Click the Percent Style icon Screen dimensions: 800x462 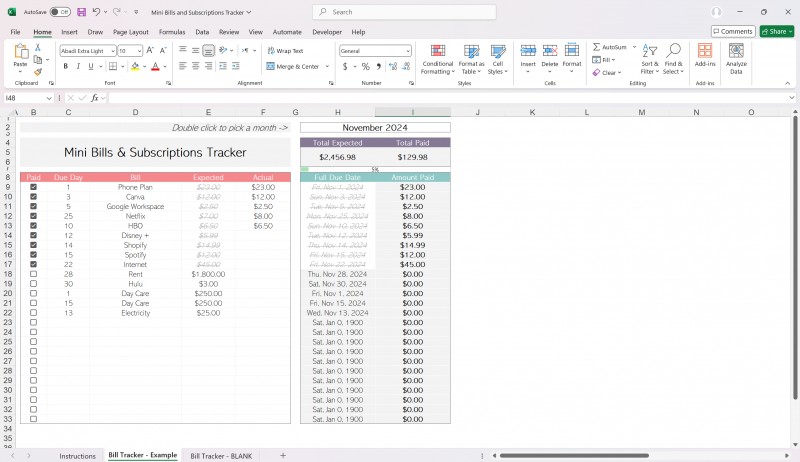[x=365, y=66]
